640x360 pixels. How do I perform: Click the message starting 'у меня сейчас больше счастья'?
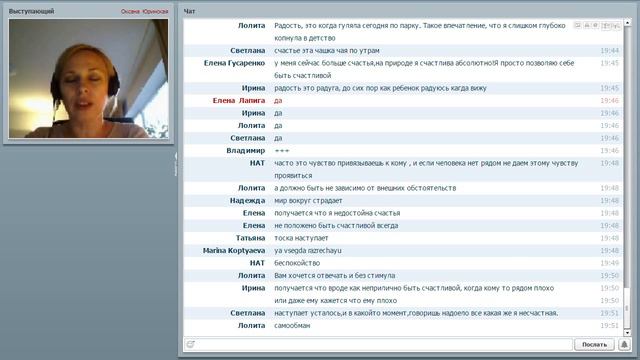coord(424,69)
